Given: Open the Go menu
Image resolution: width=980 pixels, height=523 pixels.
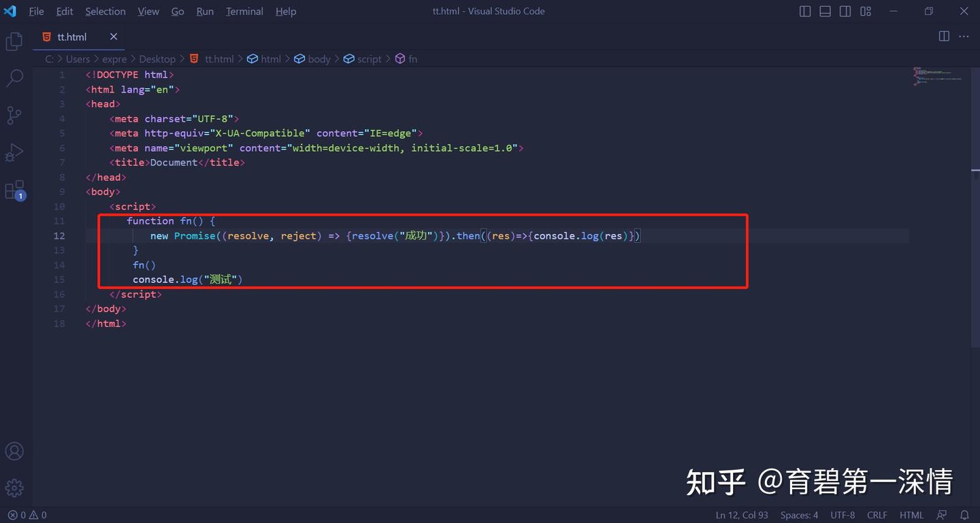Looking at the screenshot, I should coord(178,11).
